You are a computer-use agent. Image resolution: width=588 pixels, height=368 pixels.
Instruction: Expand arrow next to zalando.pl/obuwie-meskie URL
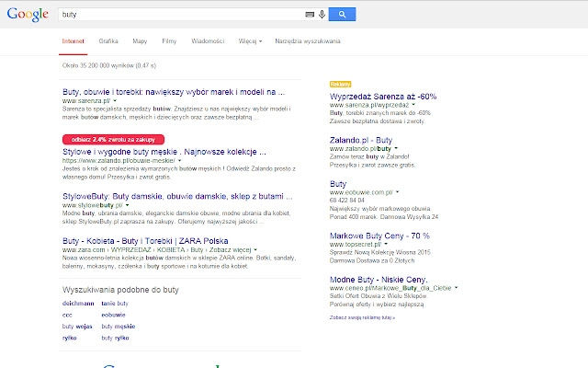(180, 161)
